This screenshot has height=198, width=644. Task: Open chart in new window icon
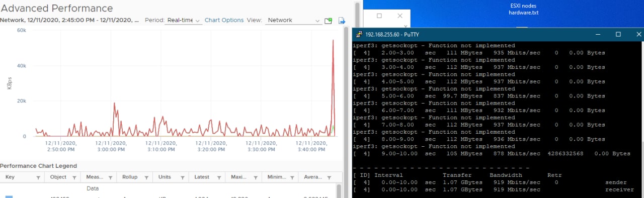tap(329, 21)
